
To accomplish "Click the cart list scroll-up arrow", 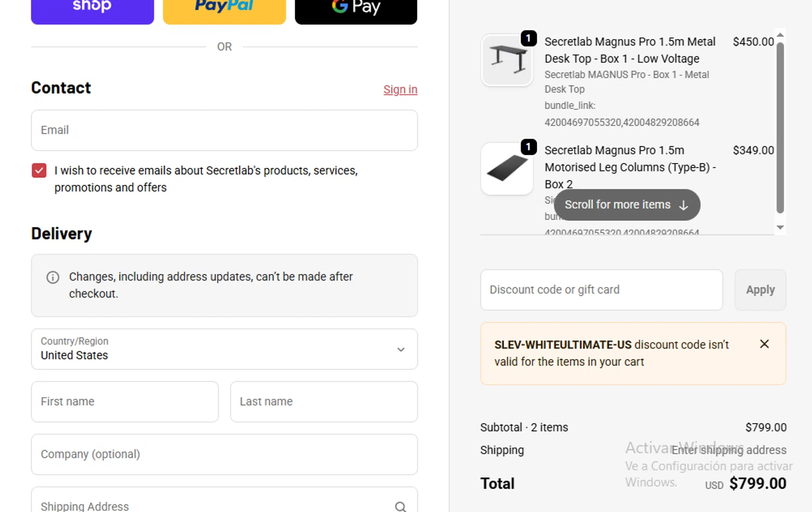I will tap(780, 35).
